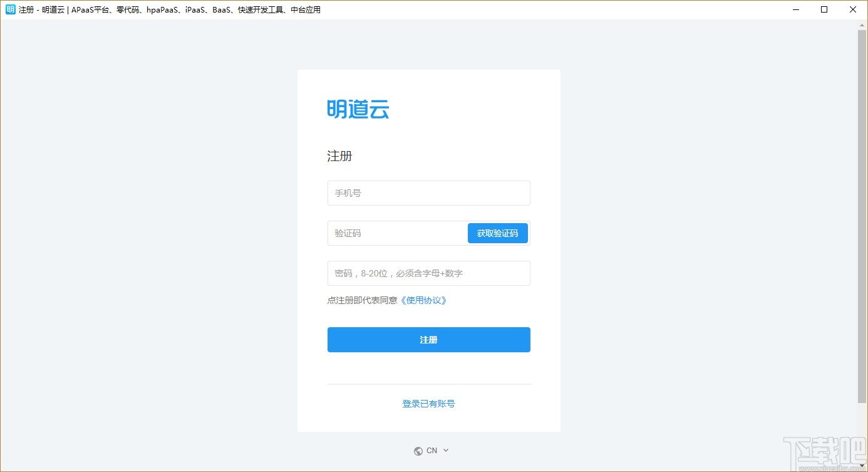Click the blue 注册 submit button

coord(429,340)
